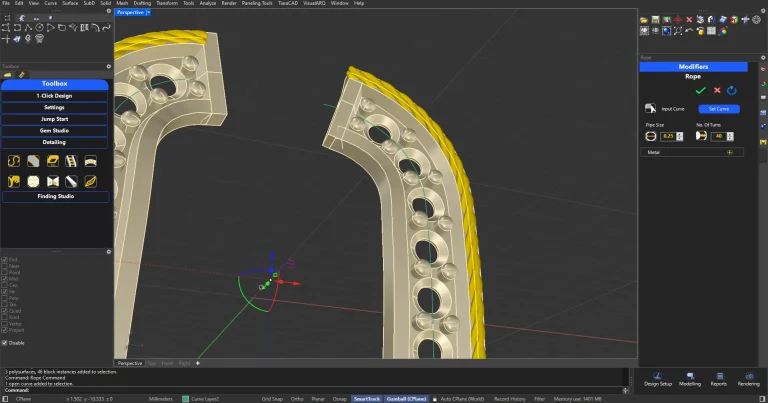768x403 pixels.
Task: Toggle the Disable osnap checkbox
Action: click(5, 342)
